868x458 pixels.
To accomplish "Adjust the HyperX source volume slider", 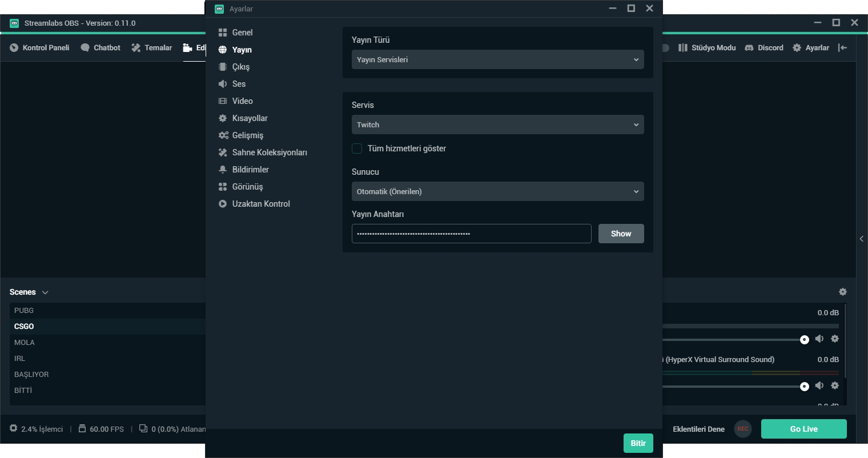I will click(x=805, y=387).
